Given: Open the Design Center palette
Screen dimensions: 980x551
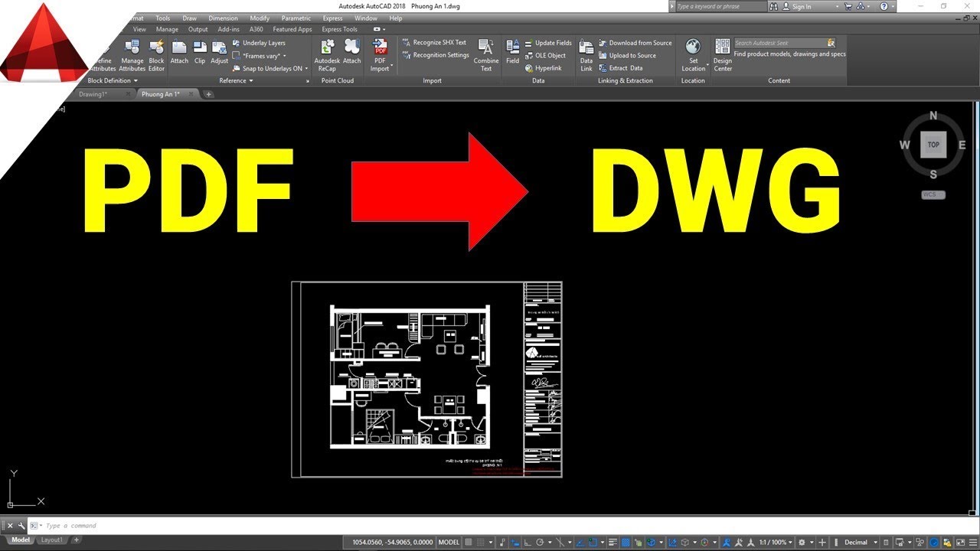Looking at the screenshot, I should (x=723, y=55).
